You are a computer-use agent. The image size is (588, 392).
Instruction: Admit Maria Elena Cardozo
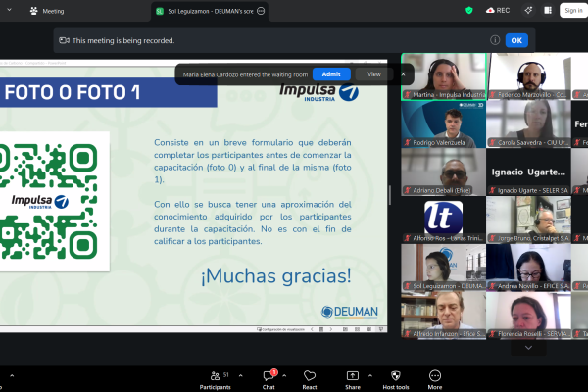click(331, 74)
